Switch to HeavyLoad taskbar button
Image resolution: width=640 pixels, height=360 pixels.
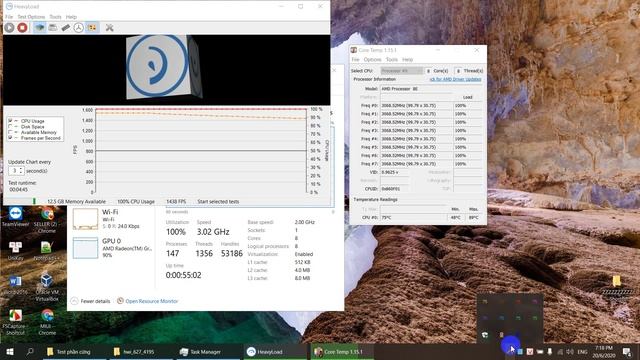(274, 352)
